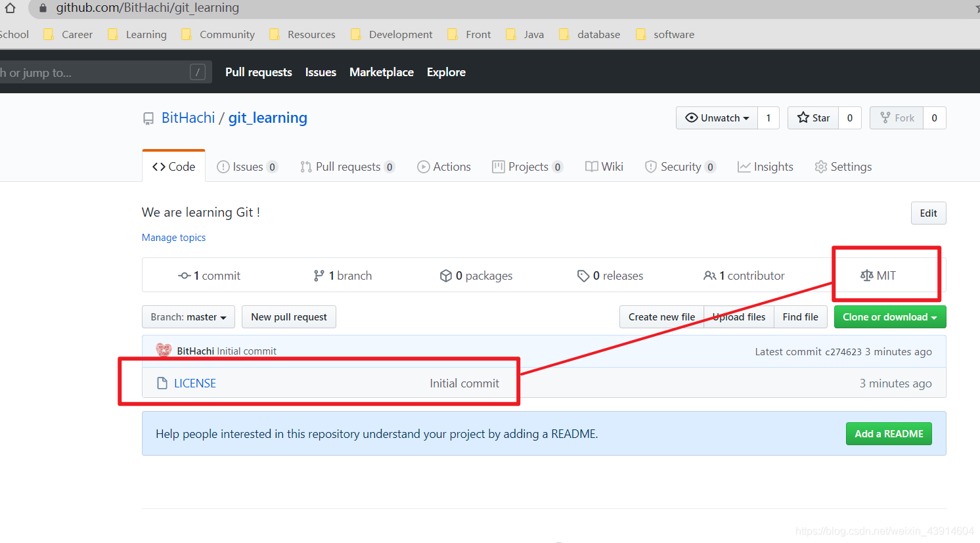This screenshot has width=980, height=543.
Task: Switch to the Code tab
Action: pos(174,167)
